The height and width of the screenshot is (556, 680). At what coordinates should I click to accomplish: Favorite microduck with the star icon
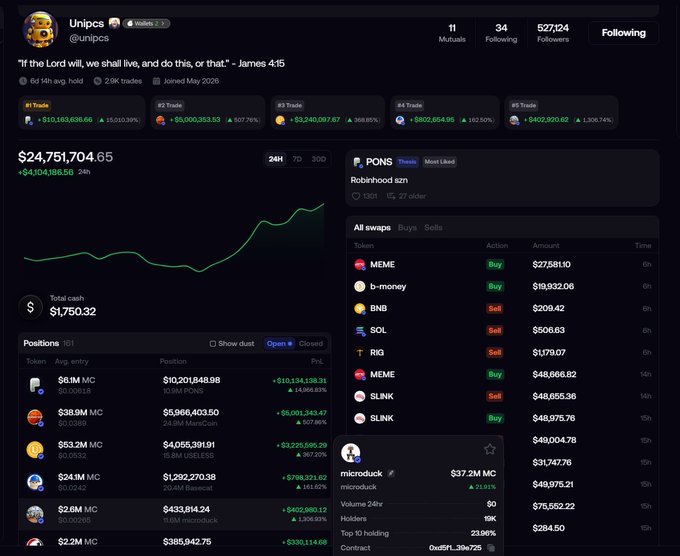point(490,449)
